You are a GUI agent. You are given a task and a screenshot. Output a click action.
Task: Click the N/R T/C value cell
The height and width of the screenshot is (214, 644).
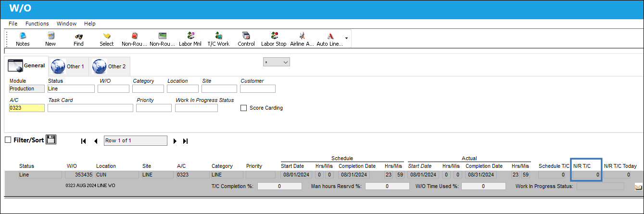[586, 175]
